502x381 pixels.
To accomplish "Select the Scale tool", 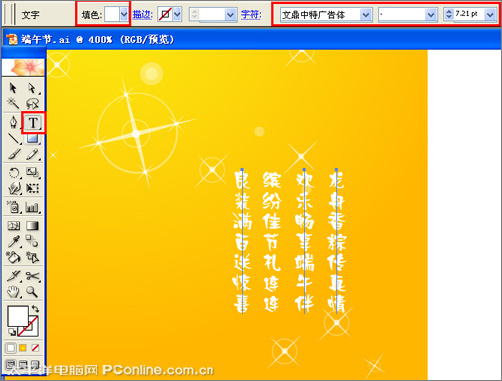I will (32, 173).
